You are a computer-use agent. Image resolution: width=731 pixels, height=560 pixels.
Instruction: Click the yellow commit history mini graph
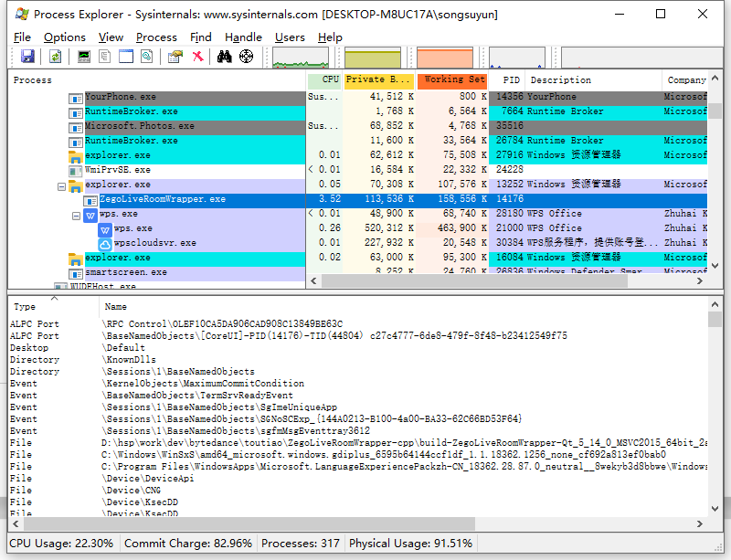(x=373, y=58)
